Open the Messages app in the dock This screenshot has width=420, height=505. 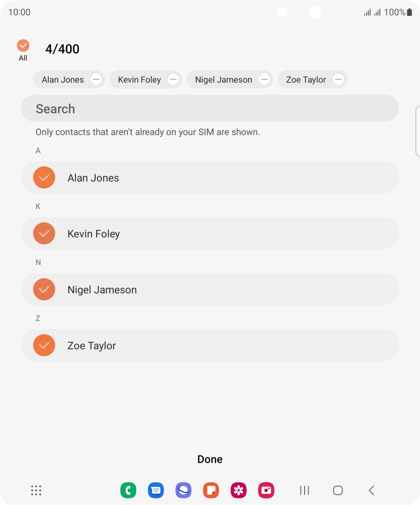[156, 490]
